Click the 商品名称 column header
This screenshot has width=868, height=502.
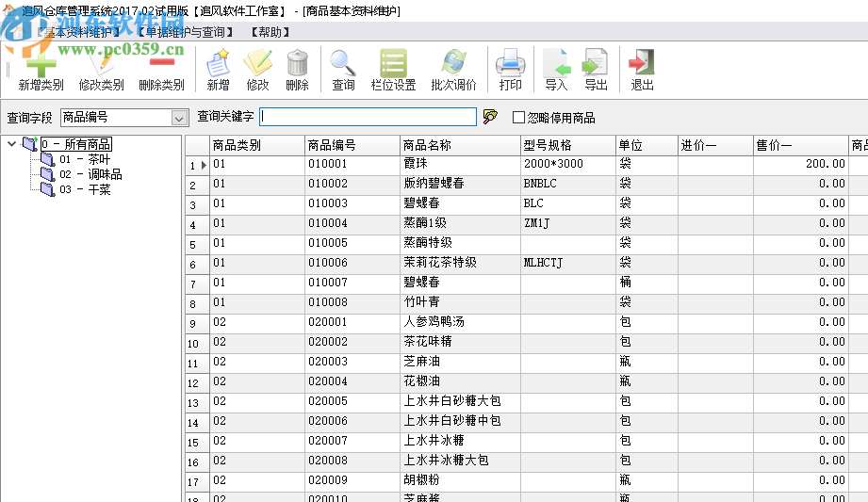click(x=460, y=145)
